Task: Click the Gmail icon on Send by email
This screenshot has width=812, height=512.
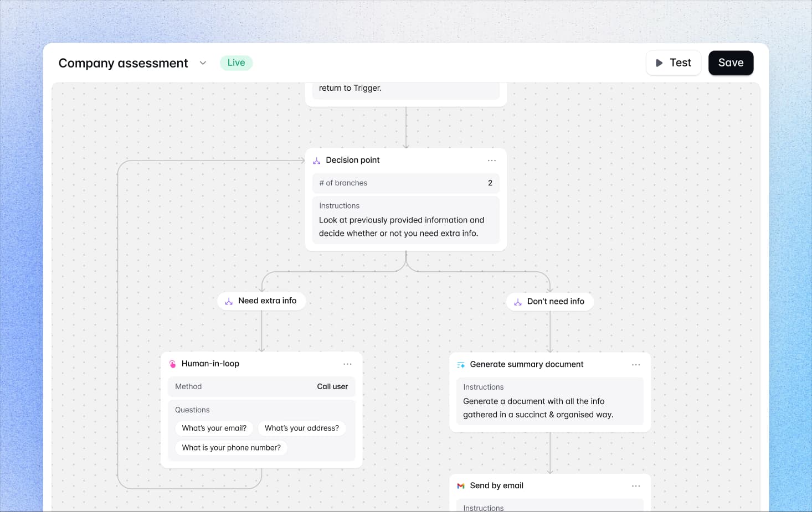Action: tap(460, 485)
